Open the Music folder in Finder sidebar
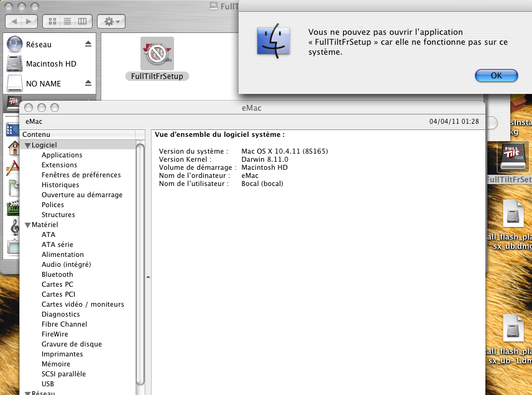 (x=14, y=227)
